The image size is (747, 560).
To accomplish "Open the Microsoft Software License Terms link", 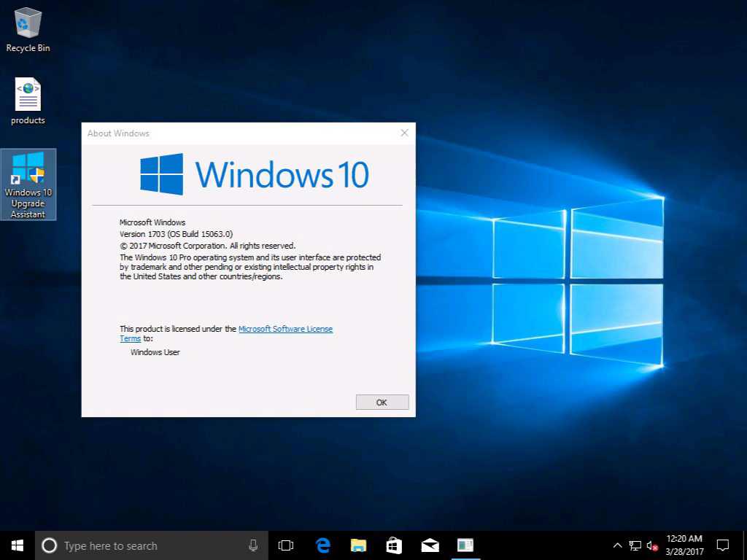I will click(285, 329).
